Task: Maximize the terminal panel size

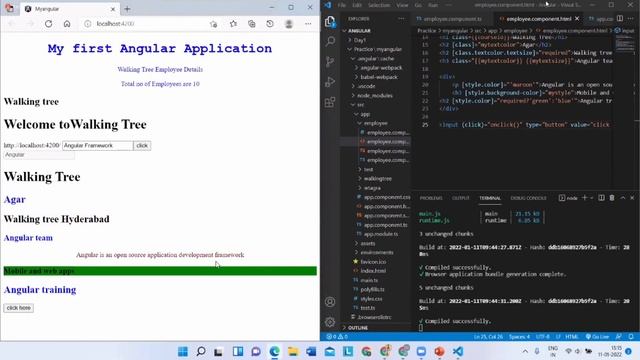Action: click(623, 198)
